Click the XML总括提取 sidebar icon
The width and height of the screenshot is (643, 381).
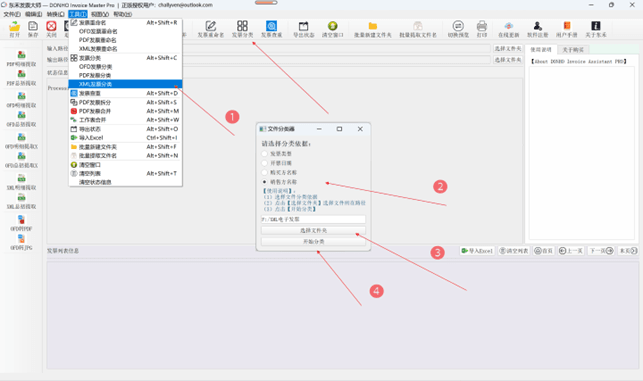pyautogui.click(x=21, y=197)
